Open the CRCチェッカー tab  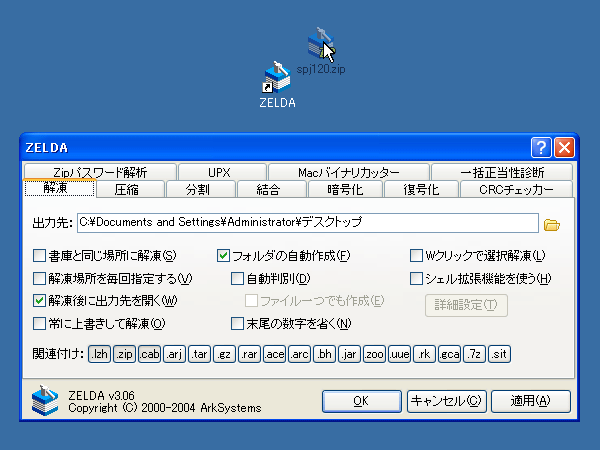tap(516, 189)
